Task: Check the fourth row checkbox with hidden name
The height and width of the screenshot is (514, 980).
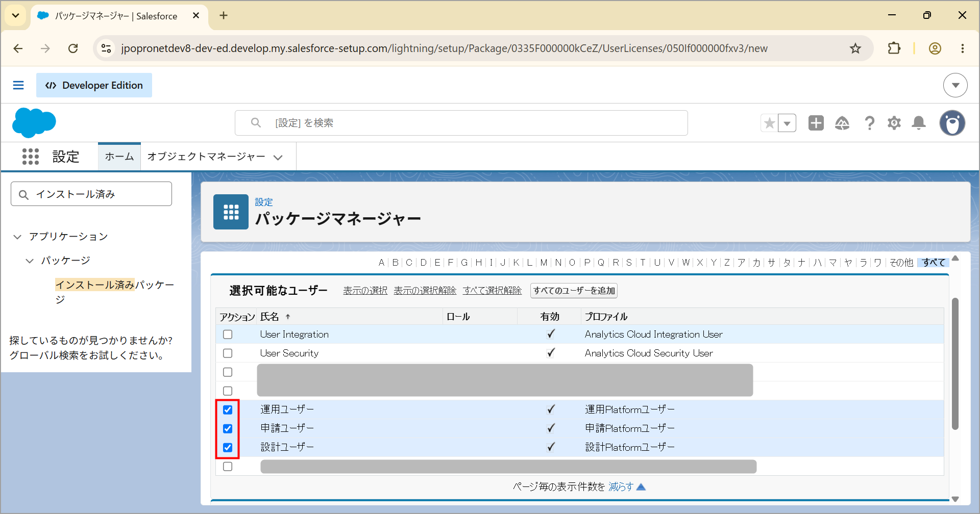Action: pos(228,391)
